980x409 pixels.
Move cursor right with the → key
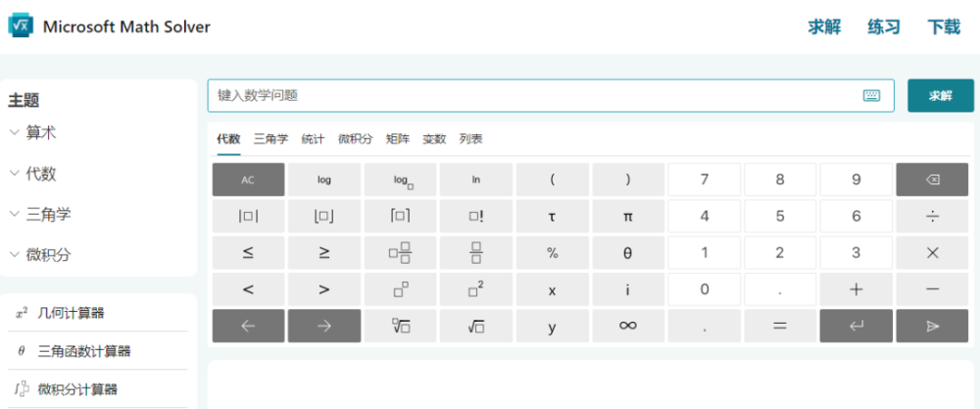pos(324,326)
